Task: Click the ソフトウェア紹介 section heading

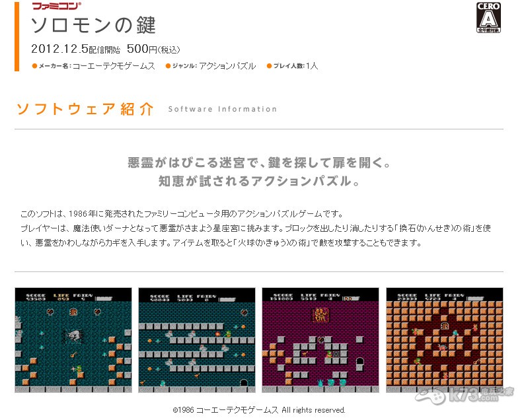Action: click(x=85, y=109)
